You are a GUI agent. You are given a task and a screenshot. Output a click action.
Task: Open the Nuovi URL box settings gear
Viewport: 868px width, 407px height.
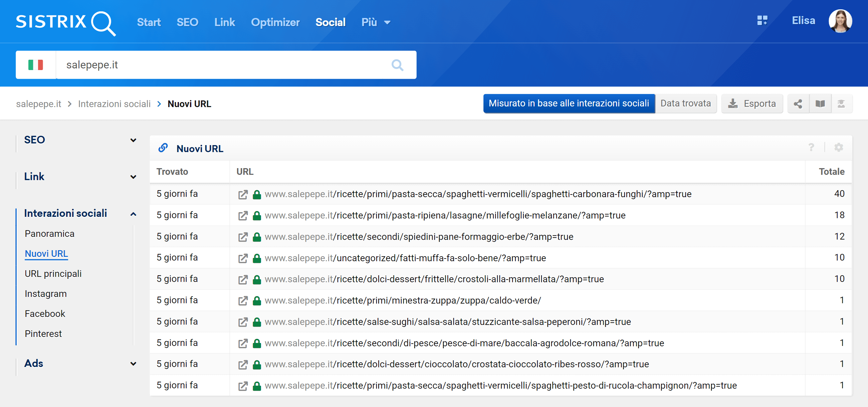[838, 147]
